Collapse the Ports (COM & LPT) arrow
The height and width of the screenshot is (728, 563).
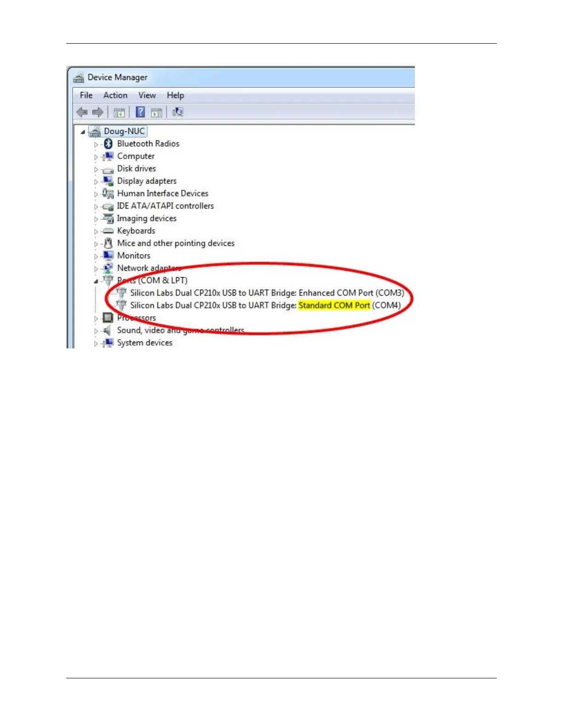pyautogui.click(x=96, y=281)
